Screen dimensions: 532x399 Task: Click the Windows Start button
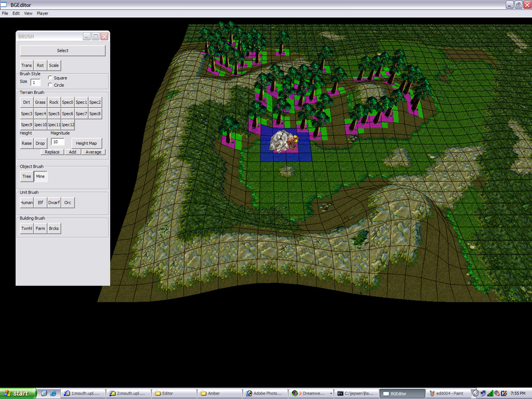[18, 393]
